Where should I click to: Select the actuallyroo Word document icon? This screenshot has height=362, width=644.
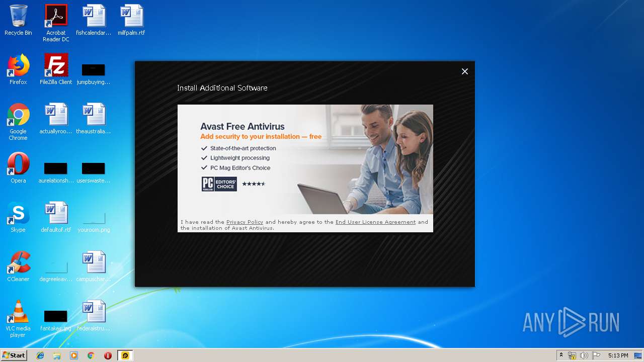tap(56, 119)
